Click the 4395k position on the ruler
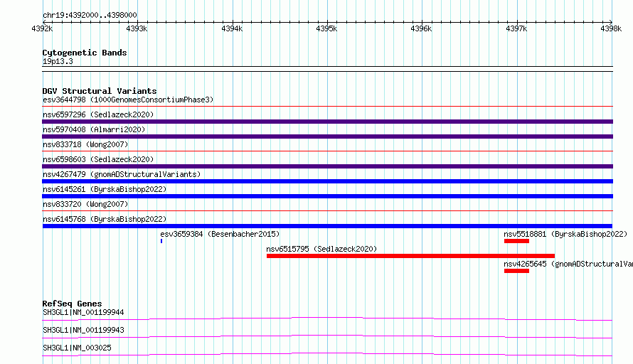633x364 pixels. [x=326, y=28]
